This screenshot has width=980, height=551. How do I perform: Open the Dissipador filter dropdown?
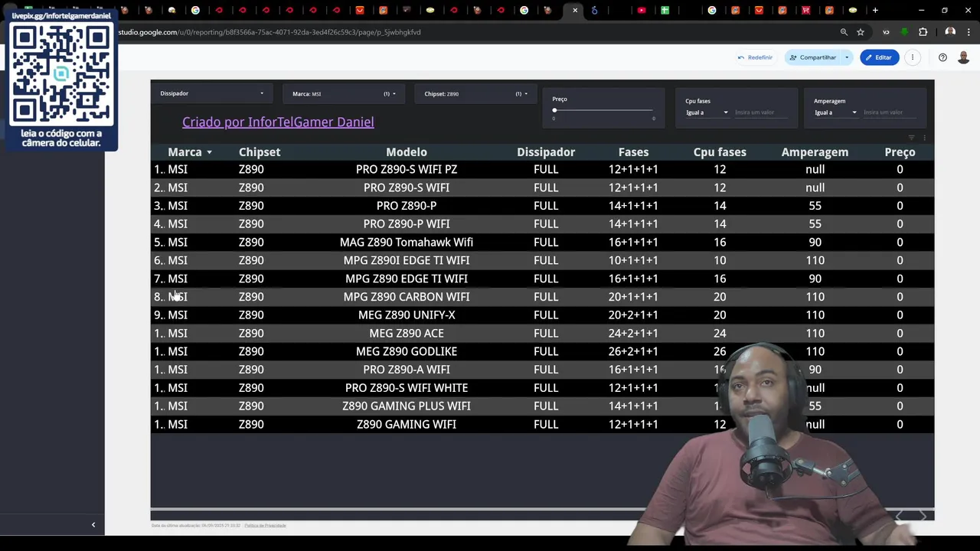(212, 93)
